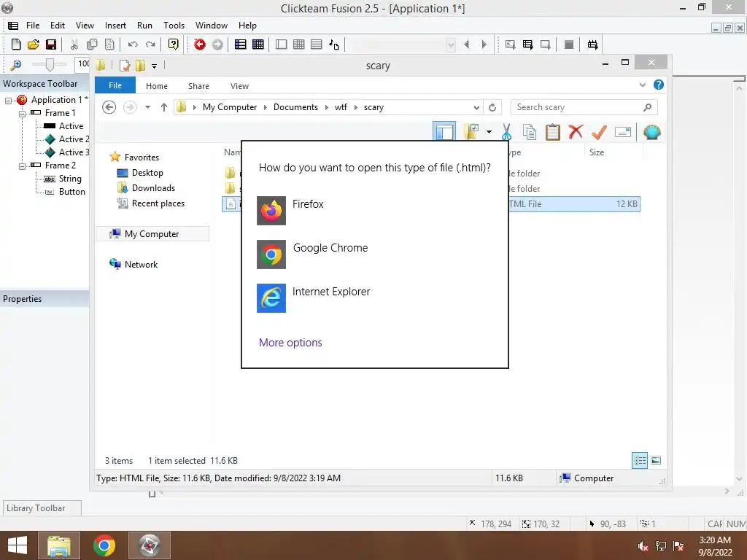Open the Event List Editor icon
The width and height of the screenshot is (747, 560).
pyautogui.click(x=317, y=44)
